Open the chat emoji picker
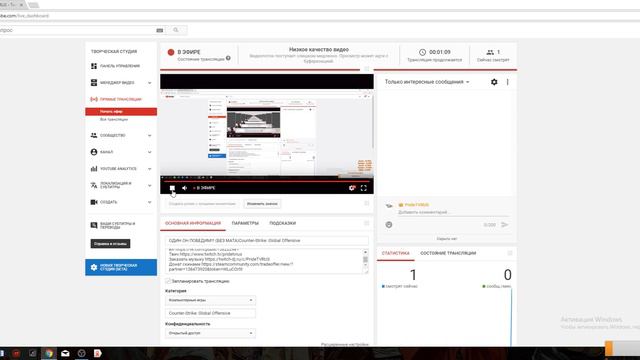This screenshot has height=360, width=640. (389, 224)
